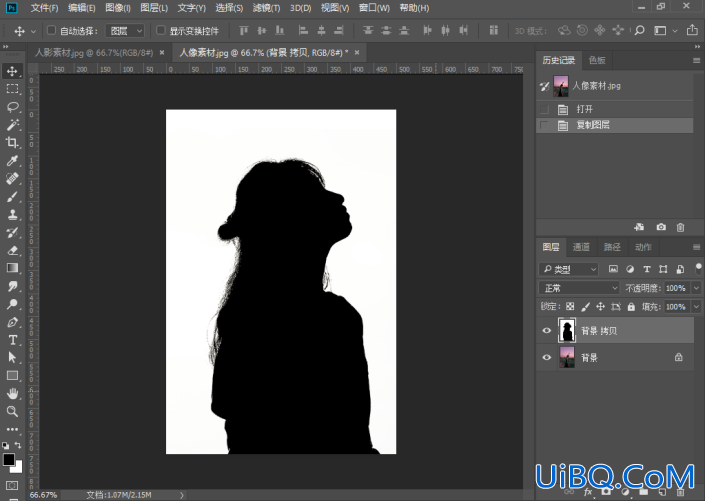Select the Lasso tool

click(x=12, y=107)
